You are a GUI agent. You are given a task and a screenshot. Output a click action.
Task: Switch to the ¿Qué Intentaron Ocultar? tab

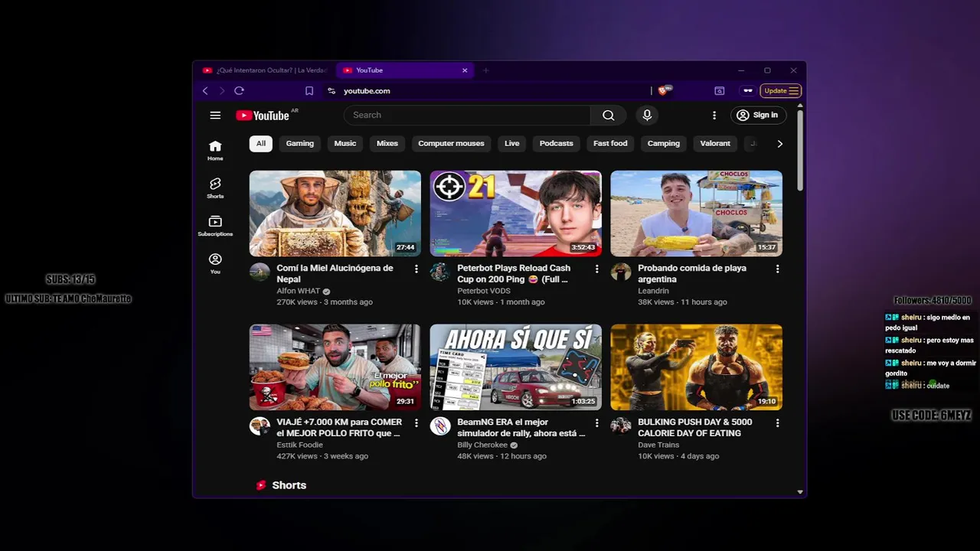(x=265, y=70)
